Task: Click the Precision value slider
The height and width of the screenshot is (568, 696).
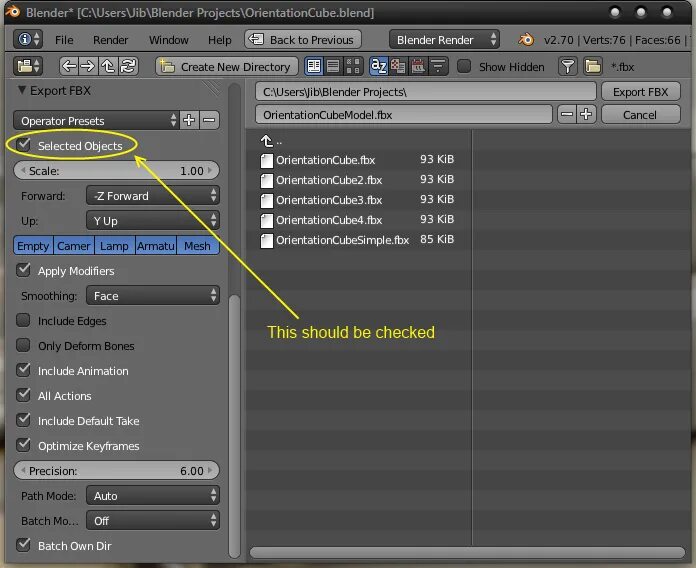Action: coord(116,470)
